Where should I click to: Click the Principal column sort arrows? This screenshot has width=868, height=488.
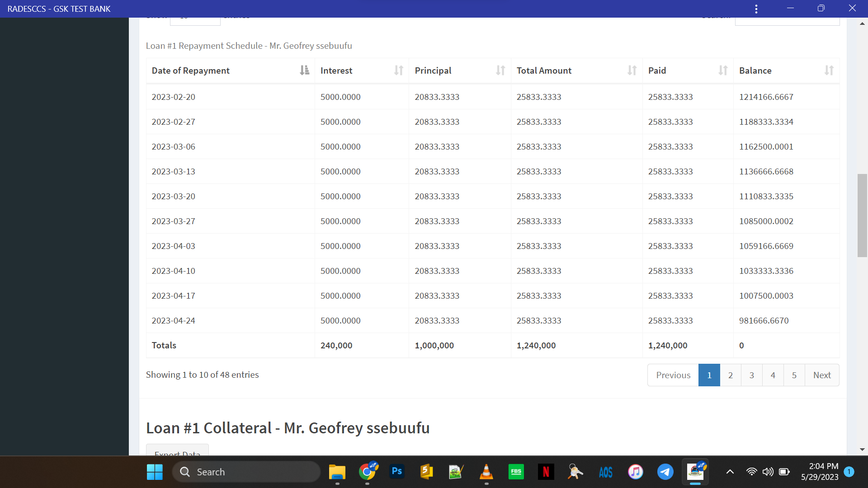click(500, 70)
